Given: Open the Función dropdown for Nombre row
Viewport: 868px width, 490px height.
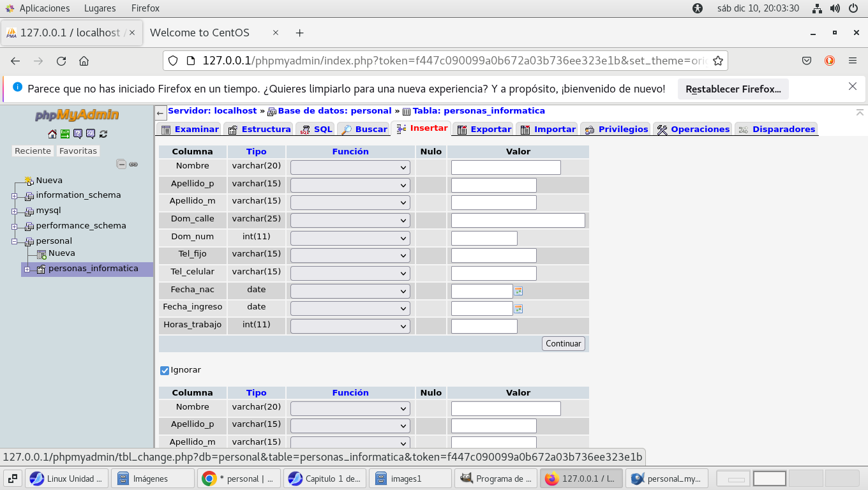Looking at the screenshot, I should pos(350,167).
